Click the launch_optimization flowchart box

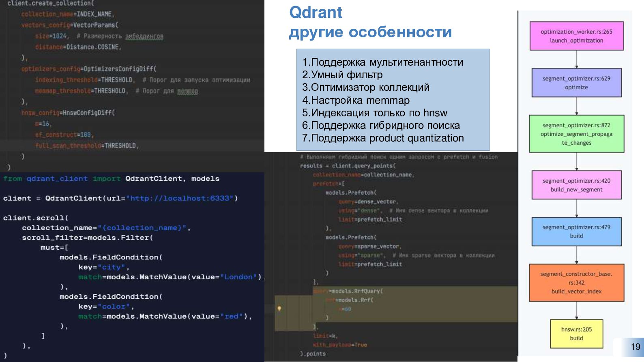[x=576, y=36]
